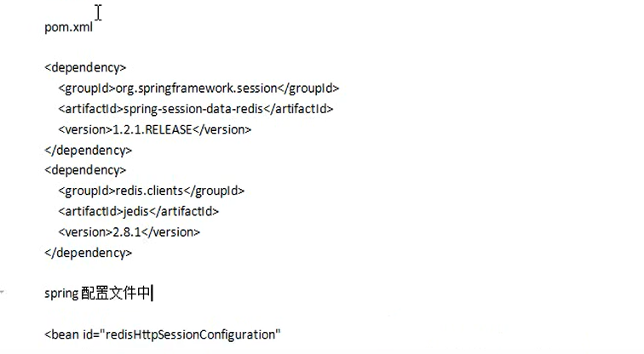This screenshot has width=644, height=354.
Task: Click closing </groupId> tag after redis.clients
Action: (x=214, y=191)
